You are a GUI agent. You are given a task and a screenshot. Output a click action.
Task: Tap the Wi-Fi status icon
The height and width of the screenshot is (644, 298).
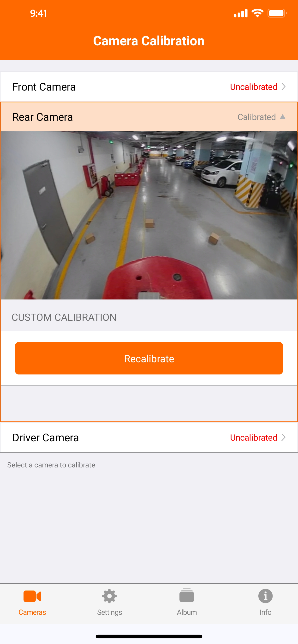pos(257,13)
